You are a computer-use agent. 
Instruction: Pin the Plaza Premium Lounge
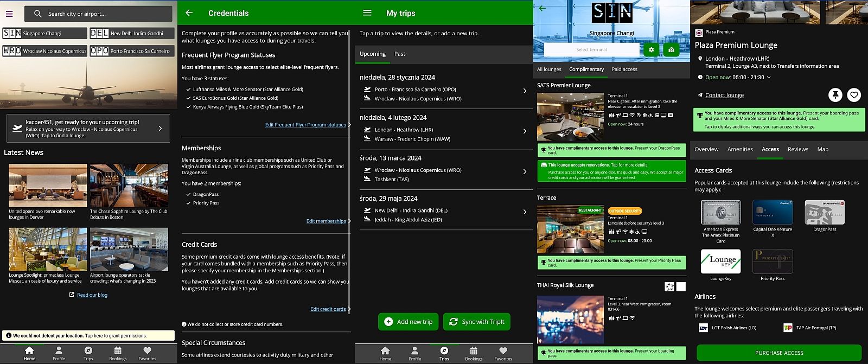point(835,95)
